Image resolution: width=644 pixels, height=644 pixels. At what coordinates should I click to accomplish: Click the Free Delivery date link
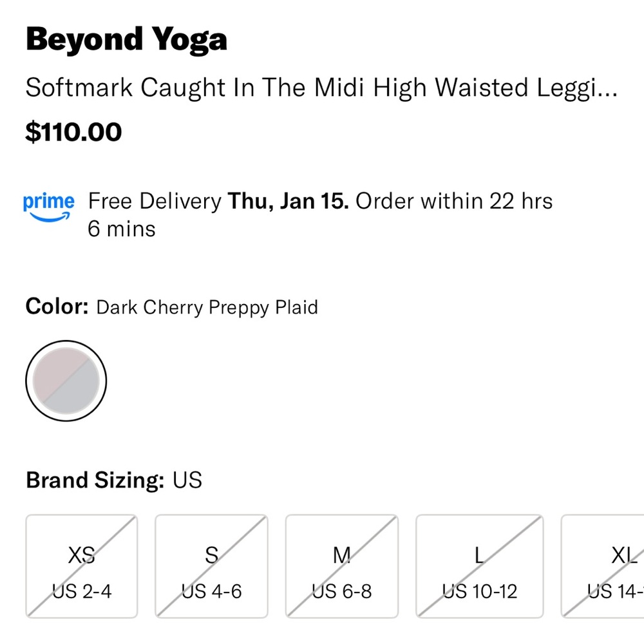289,201
